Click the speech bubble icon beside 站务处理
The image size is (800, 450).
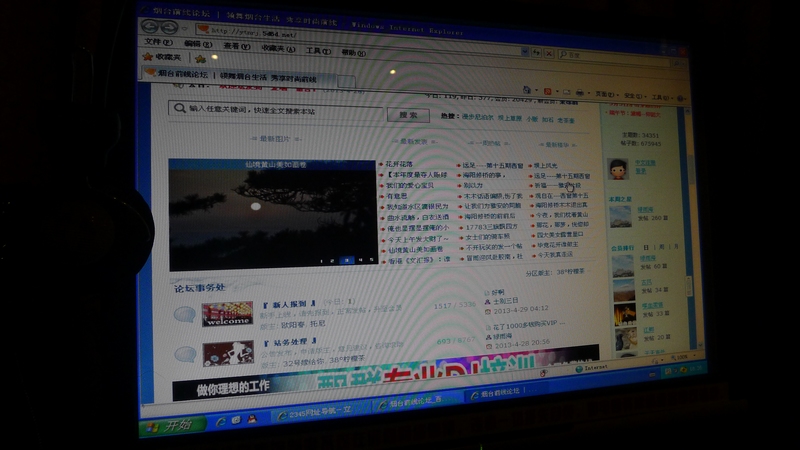tap(186, 354)
